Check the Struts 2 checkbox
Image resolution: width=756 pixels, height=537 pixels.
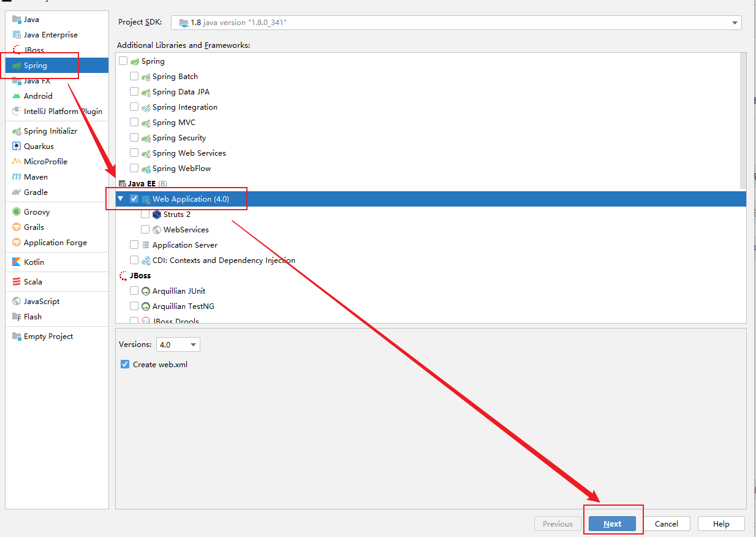[145, 215]
